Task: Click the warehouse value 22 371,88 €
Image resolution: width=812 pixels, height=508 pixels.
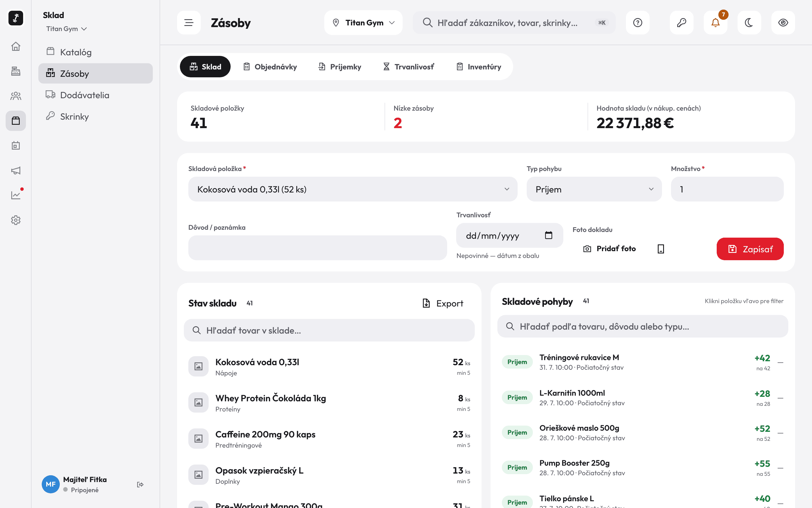Action: point(635,123)
